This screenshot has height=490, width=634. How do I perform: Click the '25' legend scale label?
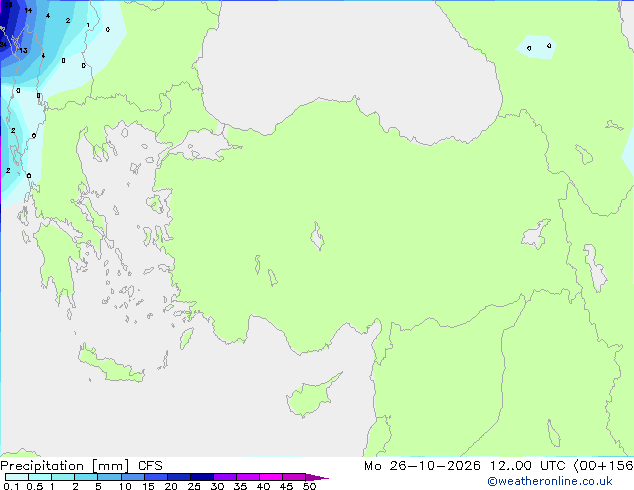[194, 486]
